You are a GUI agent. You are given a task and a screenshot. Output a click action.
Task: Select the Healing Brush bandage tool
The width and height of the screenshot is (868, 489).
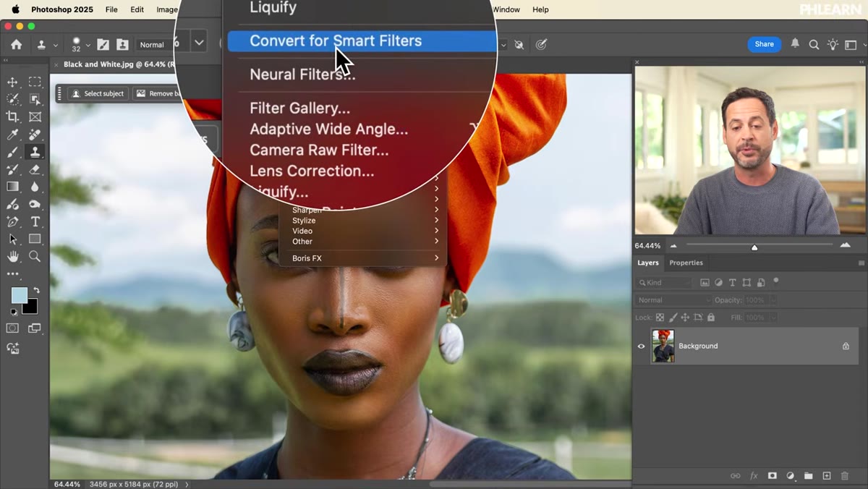(35, 135)
